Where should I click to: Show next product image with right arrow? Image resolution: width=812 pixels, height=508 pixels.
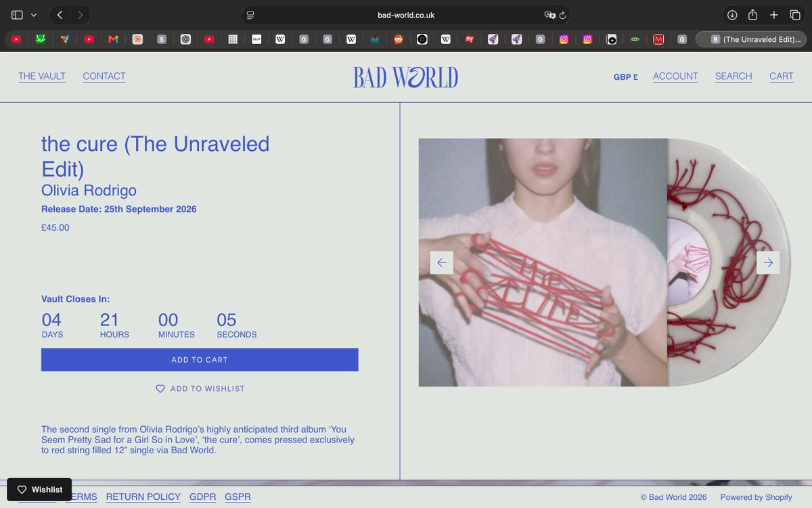click(768, 262)
